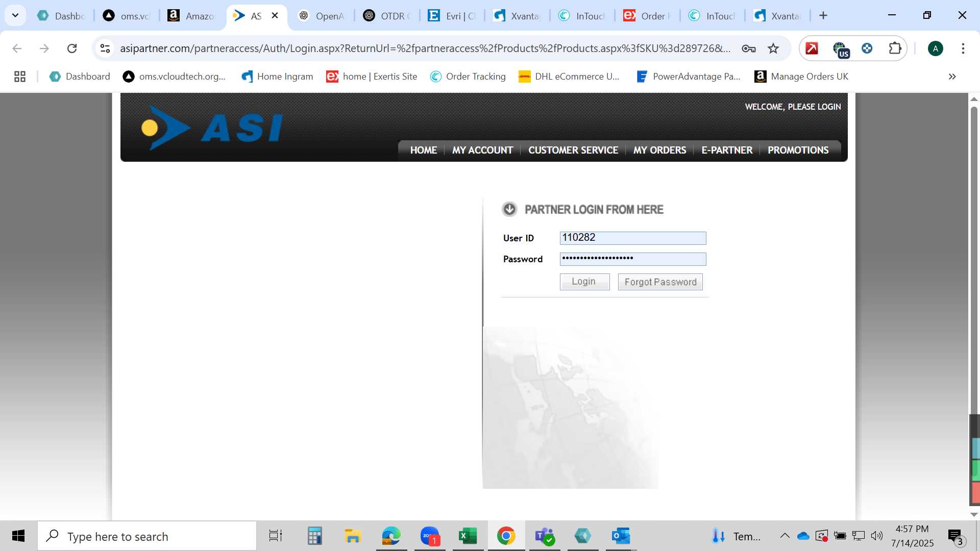The image size is (980, 551).
Task: Show more bookmarks with the double chevron
Action: click(952, 77)
